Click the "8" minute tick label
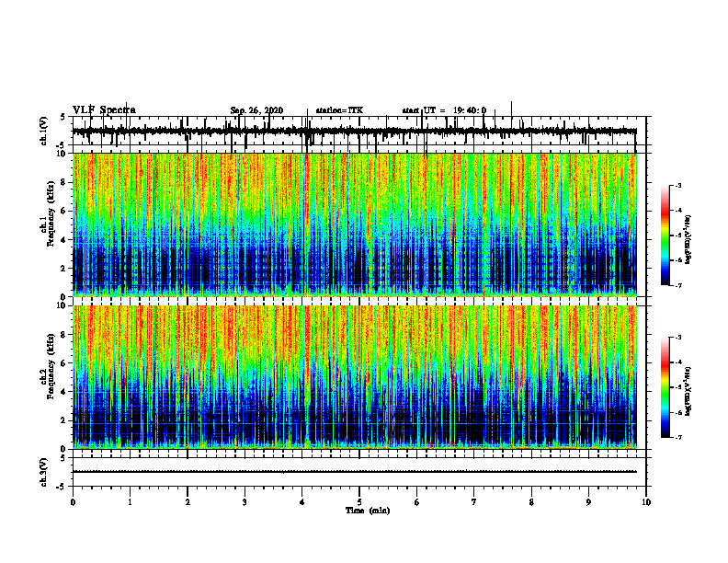Viewport: 728px width, 563px height. (531, 502)
